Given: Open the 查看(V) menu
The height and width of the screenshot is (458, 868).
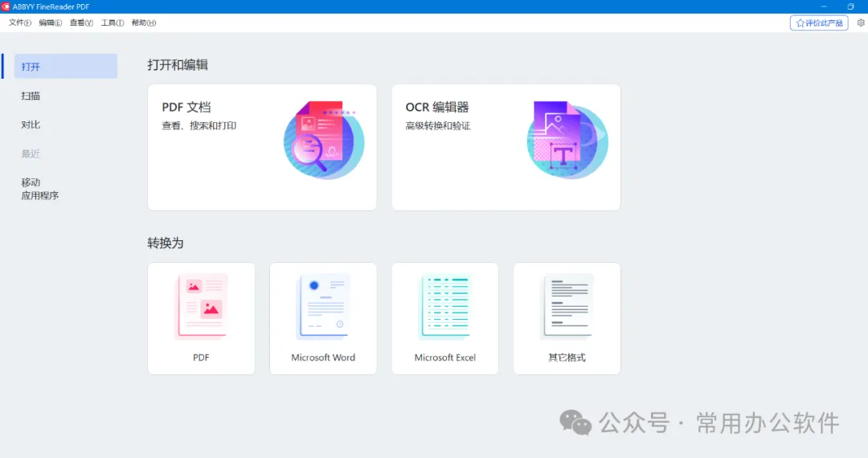Looking at the screenshot, I should 81,22.
